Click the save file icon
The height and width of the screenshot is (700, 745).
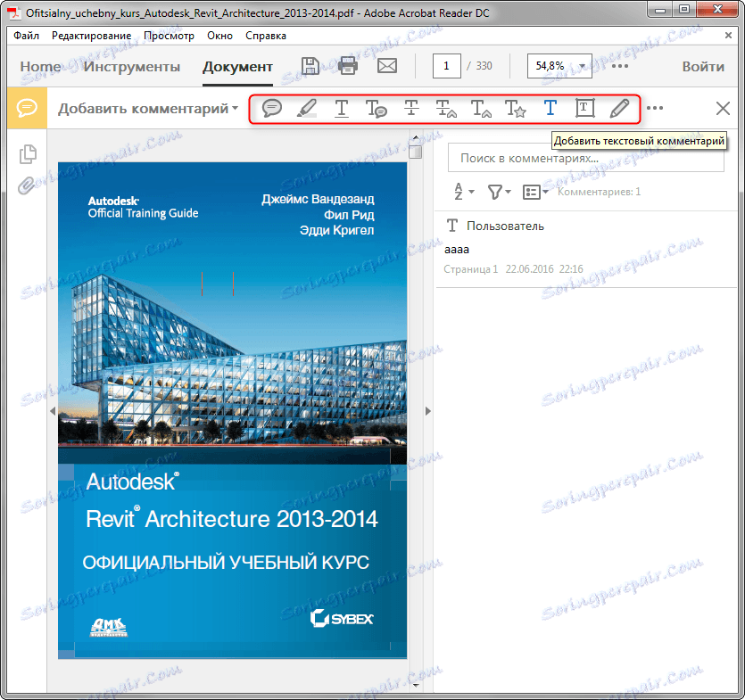click(310, 66)
